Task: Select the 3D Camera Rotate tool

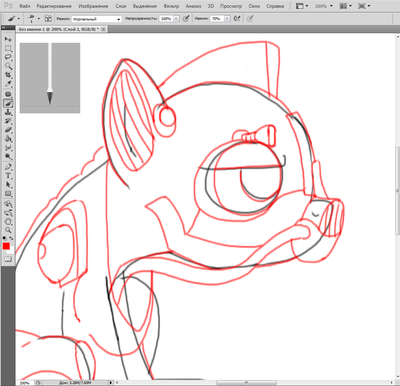Action: (x=8, y=213)
